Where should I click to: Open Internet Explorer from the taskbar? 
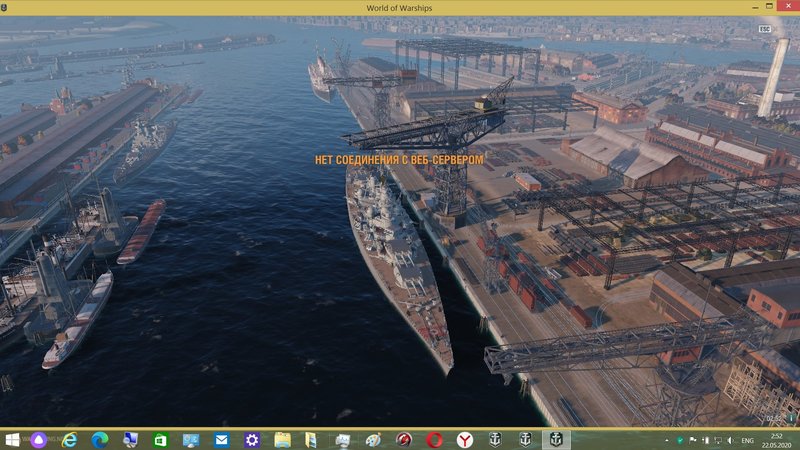click(69, 440)
